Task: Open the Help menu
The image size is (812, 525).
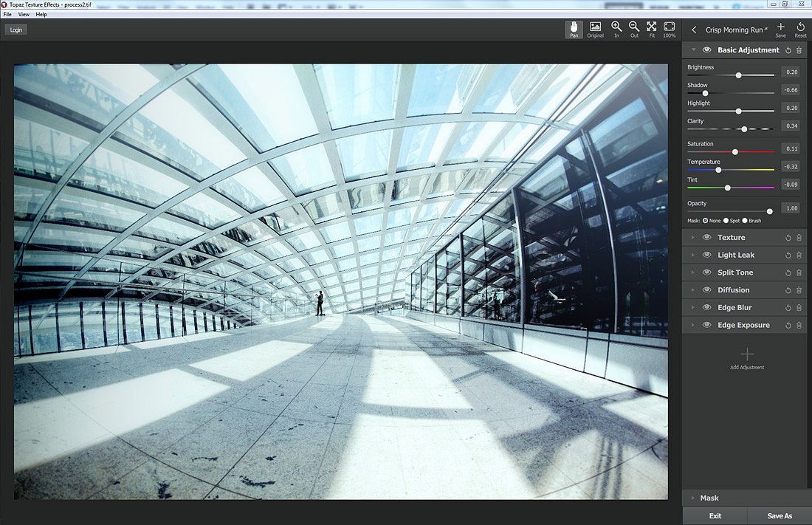Action: (41, 15)
